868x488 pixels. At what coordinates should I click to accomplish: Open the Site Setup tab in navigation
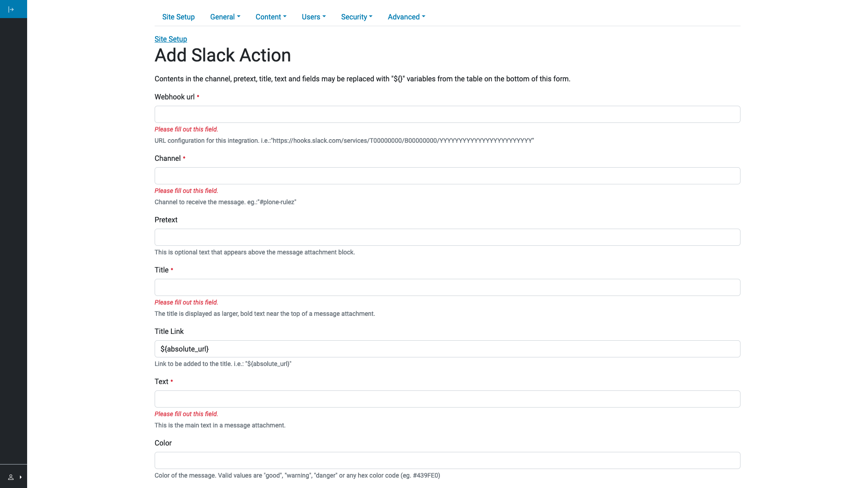click(179, 17)
